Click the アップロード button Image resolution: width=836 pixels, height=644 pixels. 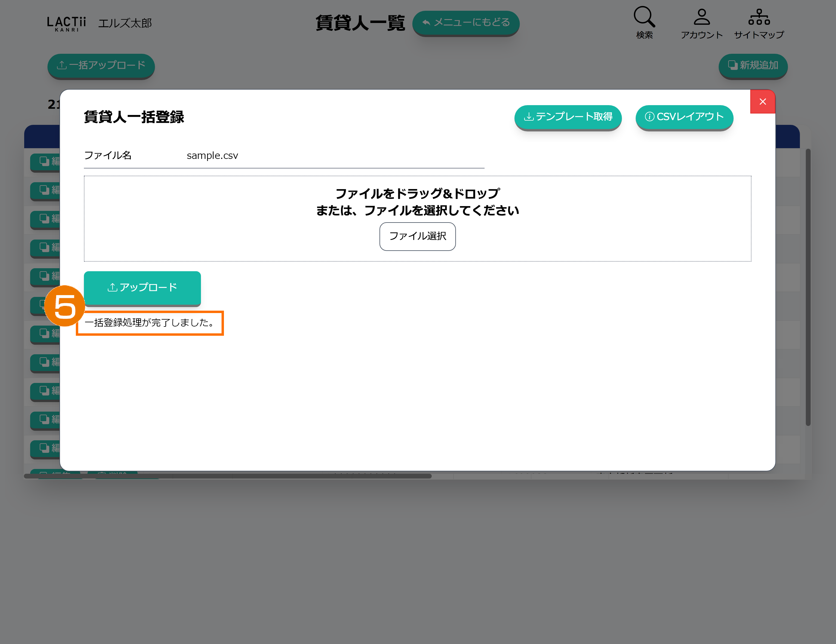pyautogui.click(x=142, y=288)
